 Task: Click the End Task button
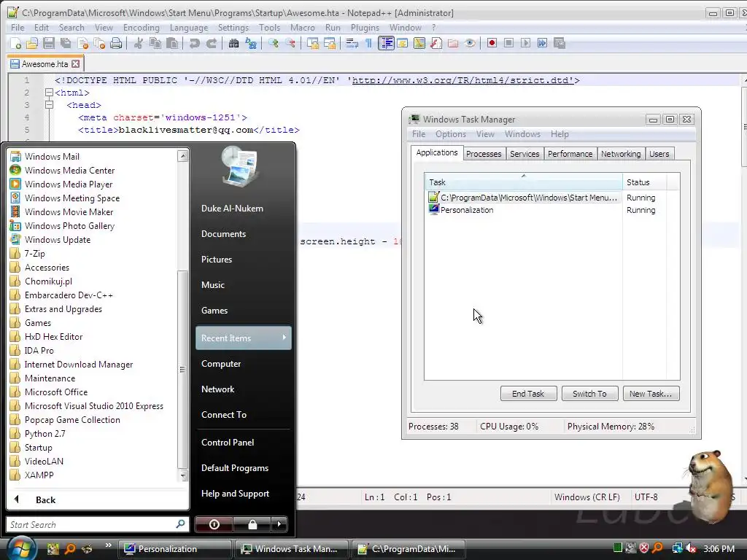528,394
